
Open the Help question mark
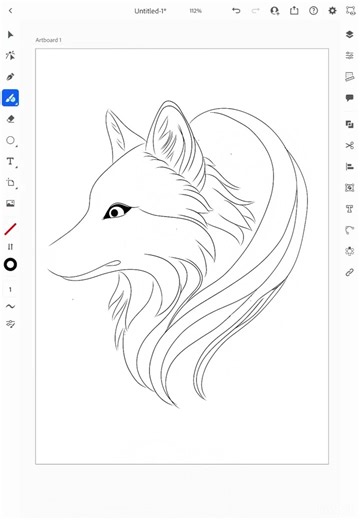coord(313,11)
